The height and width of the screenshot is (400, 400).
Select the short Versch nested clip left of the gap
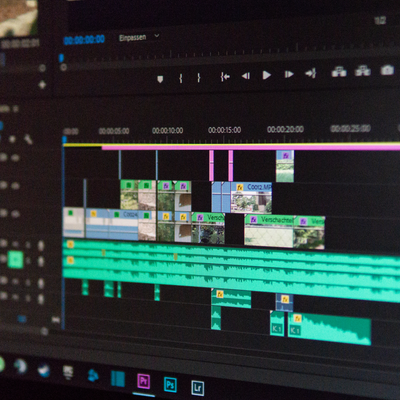(x=208, y=228)
